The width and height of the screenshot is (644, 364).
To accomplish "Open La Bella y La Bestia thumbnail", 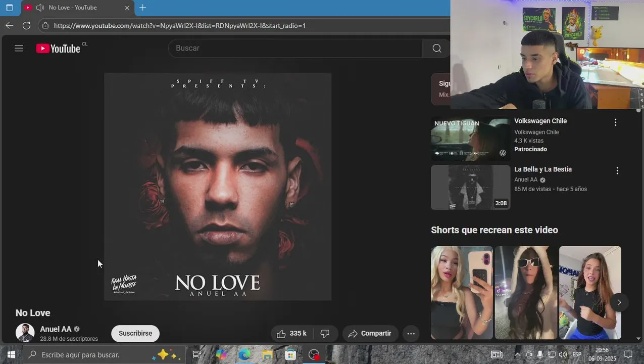I will click(471, 188).
